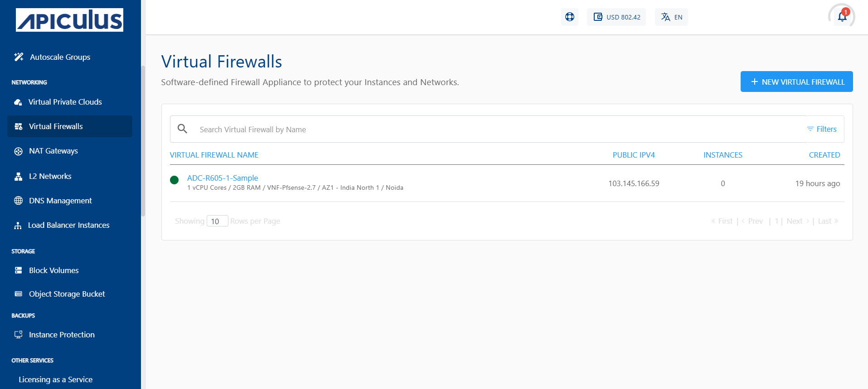
Task: Click the wallet icon beside USD balance
Action: click(598, 17)
